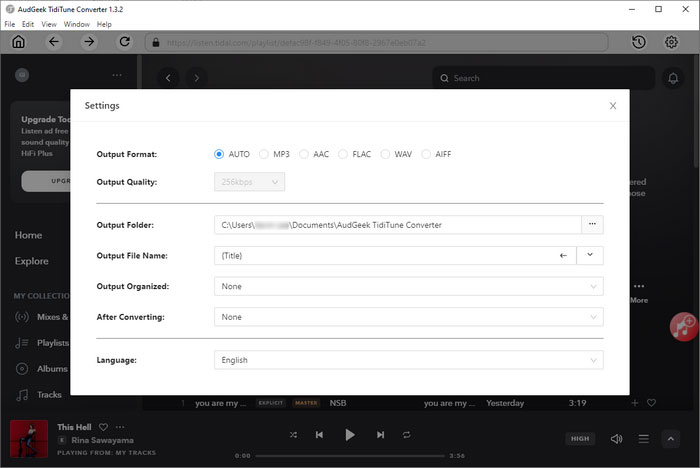Open Tidal notifications bell
Image resolution: width=700 pixels, height=468 pixels.
coord(673,79)
